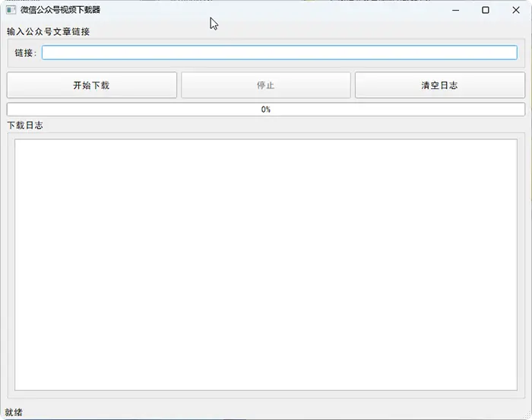Click the 0% download progress bar

(266, 110)
